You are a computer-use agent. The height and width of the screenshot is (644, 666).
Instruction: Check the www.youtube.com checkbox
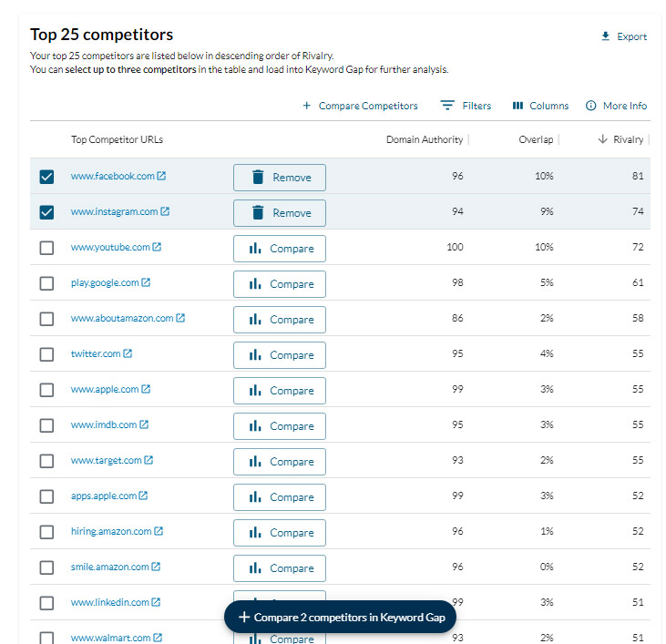(46, 248)
